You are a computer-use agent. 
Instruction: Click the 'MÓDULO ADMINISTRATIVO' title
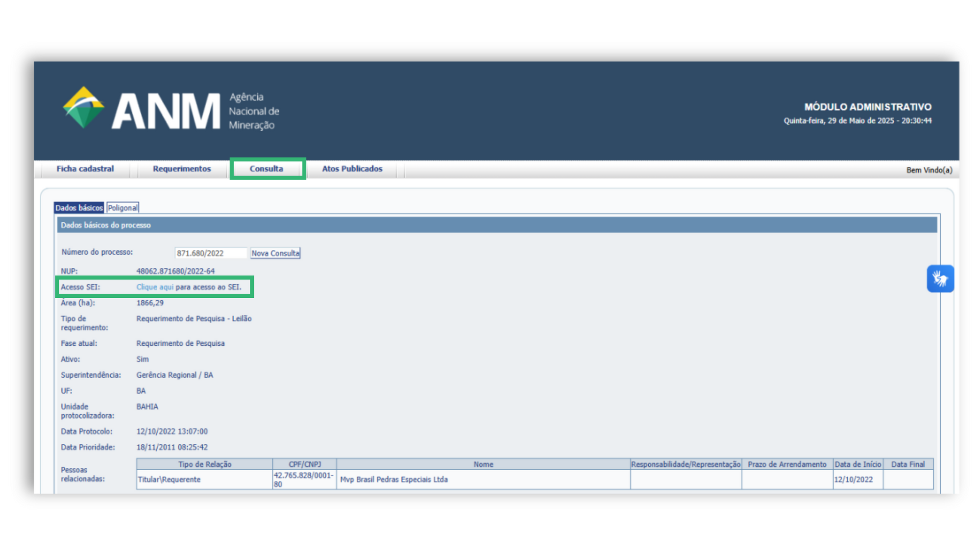pos(868,107)
